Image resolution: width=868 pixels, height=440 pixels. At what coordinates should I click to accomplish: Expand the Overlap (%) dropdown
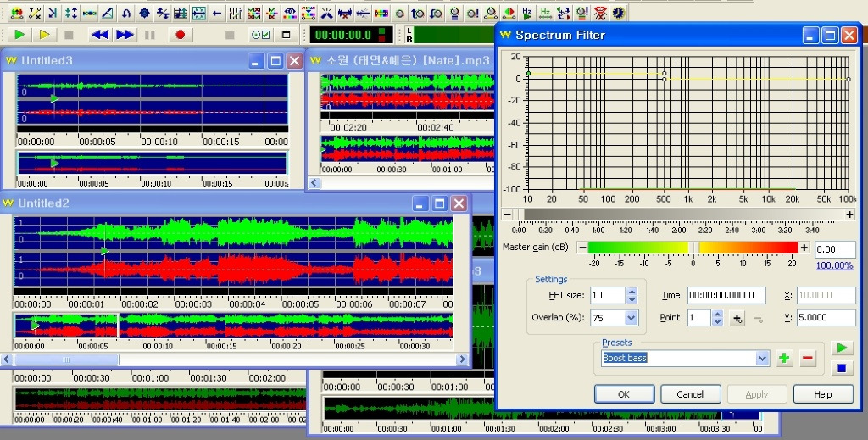pos(631,318)
